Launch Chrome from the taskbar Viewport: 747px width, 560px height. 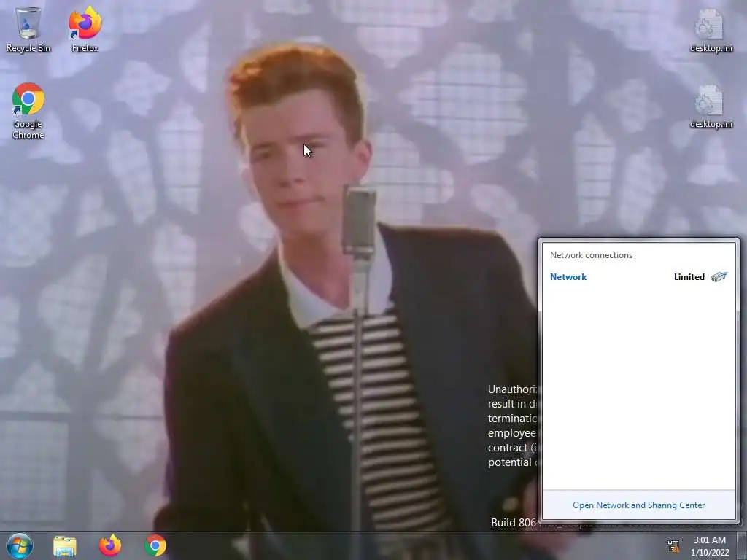coord(155,546)
